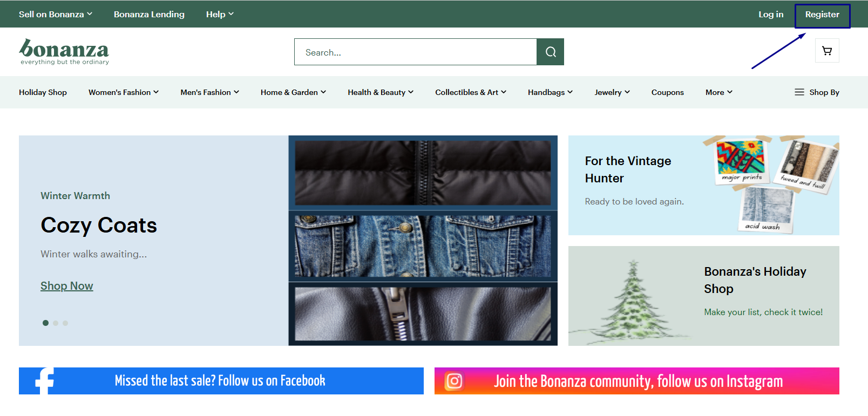This screenshot has height=416, width=868.
Task: Click Follow us on Facebook banner text
Action: [x=220, y=381]
